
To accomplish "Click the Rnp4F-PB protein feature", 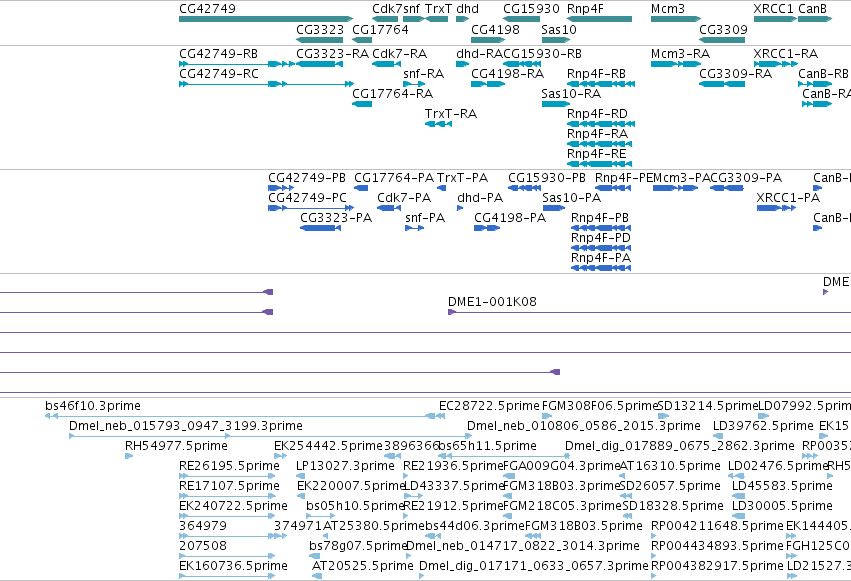I will click(601, 228).
